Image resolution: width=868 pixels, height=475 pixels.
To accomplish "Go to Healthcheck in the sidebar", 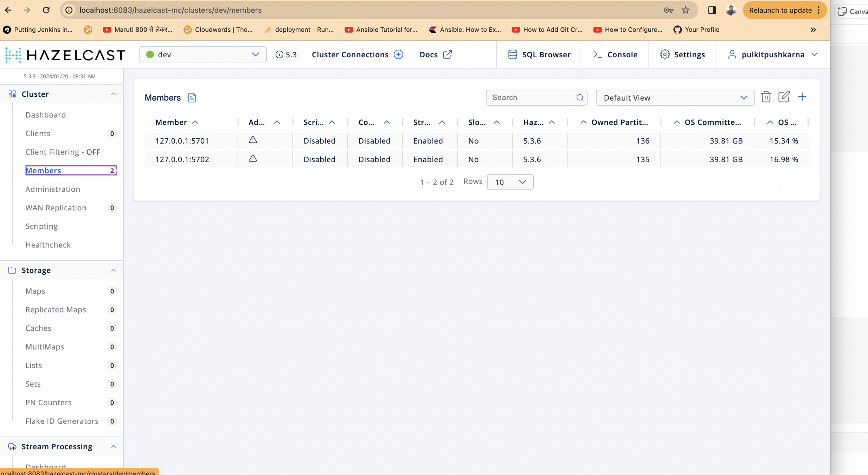I will (x=48, y=245).
